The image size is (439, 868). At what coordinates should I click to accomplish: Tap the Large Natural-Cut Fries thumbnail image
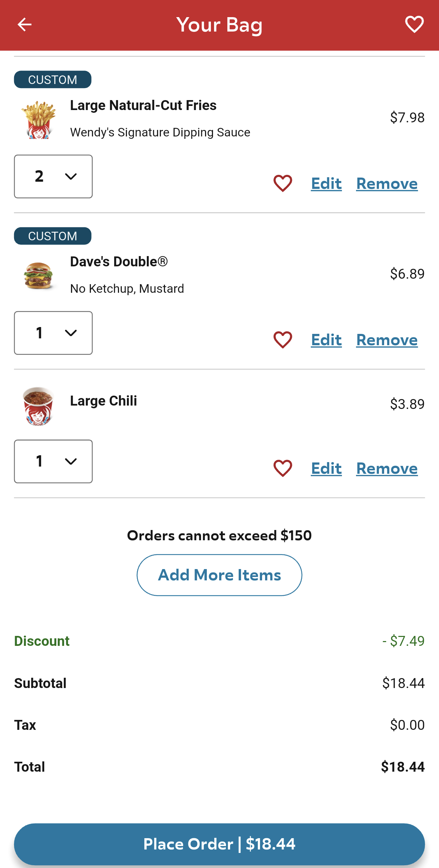coord(39,119)
